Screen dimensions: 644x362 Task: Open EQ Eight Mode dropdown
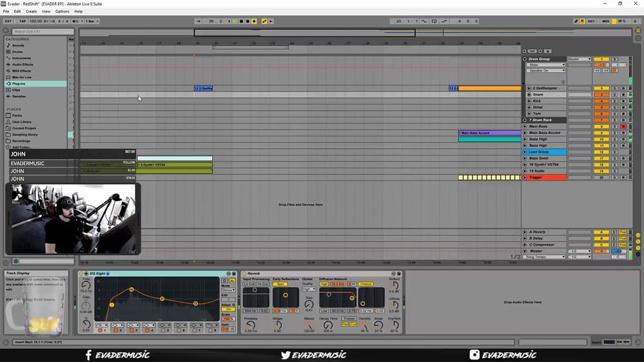point(229,291)
